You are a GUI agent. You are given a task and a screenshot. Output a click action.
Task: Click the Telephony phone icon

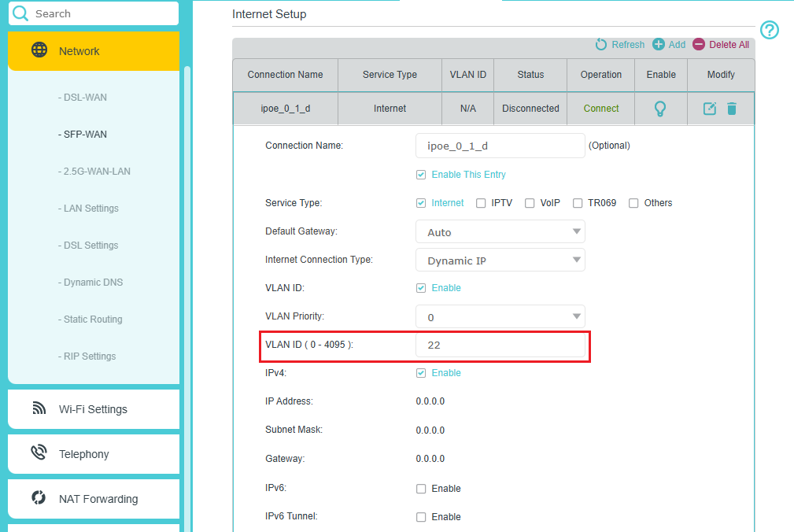tap(38, 453)
